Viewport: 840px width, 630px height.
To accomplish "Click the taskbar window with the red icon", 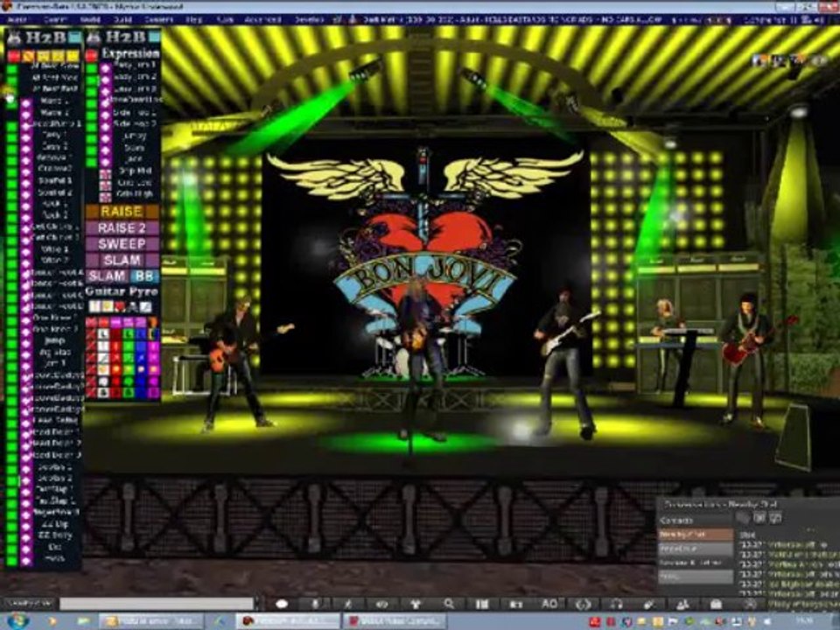I will pyautogui.click(x=395, y=621).
